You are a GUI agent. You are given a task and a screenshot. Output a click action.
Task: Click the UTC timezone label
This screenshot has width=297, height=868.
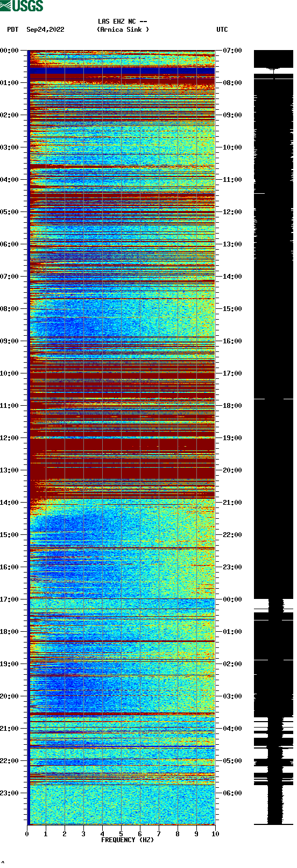click(x=222, y=30)
